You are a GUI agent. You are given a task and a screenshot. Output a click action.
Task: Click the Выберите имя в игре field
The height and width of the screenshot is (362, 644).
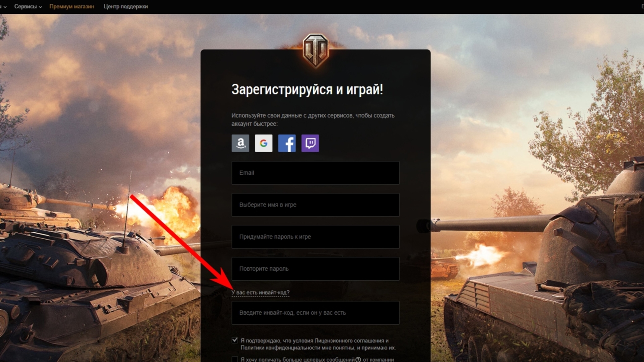[315, 205]
